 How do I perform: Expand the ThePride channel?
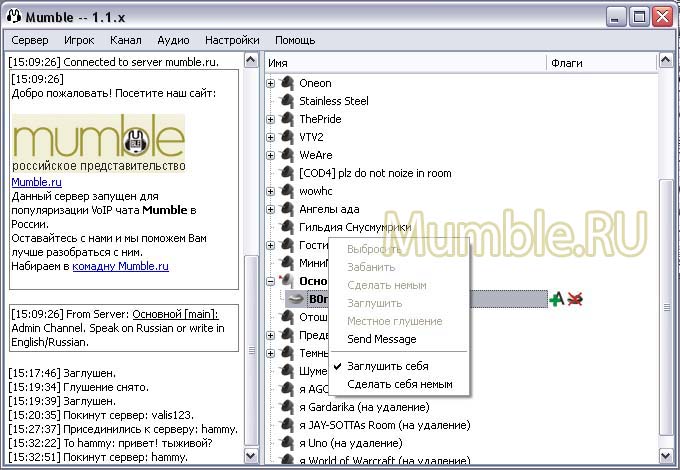[x=271, y=119]
